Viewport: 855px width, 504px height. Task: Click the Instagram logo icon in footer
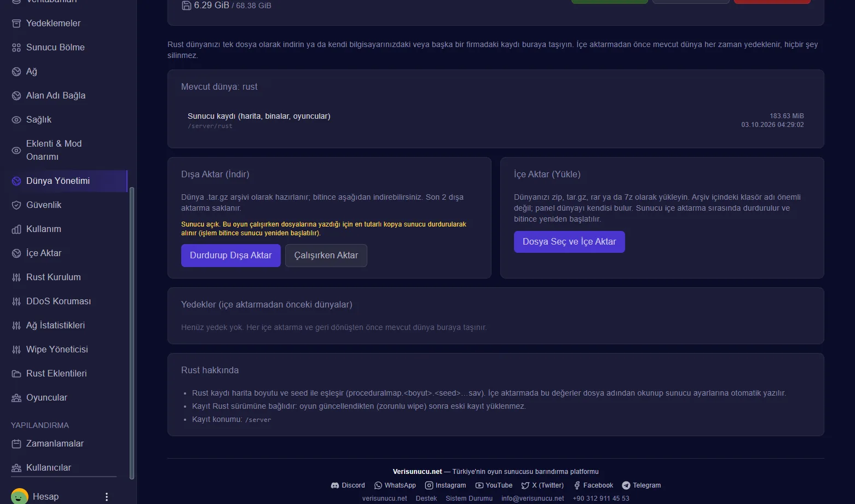point(429,485)
